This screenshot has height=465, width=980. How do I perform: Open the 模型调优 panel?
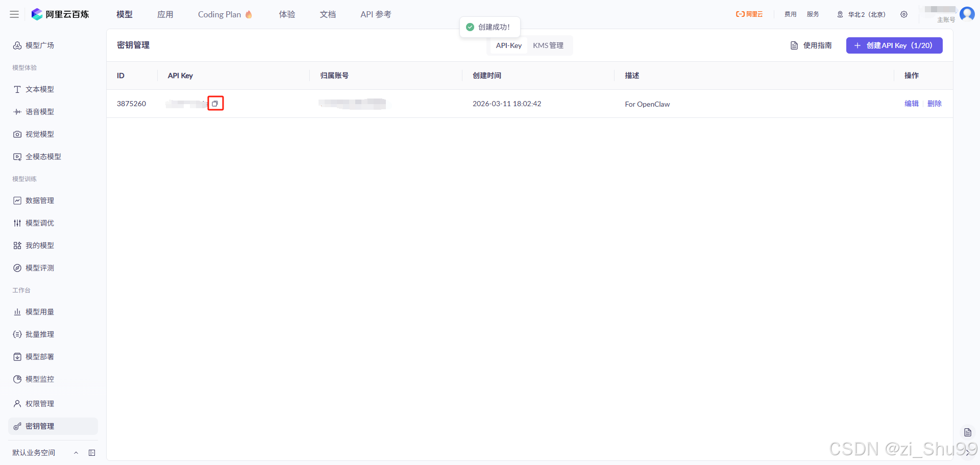(x=40, y=223)
